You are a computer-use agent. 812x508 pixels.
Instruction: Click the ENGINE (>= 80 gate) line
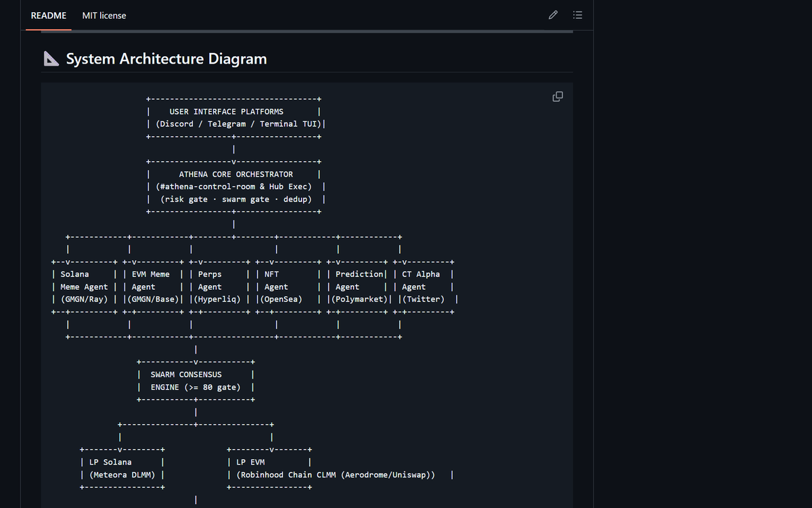coord(196,387)
